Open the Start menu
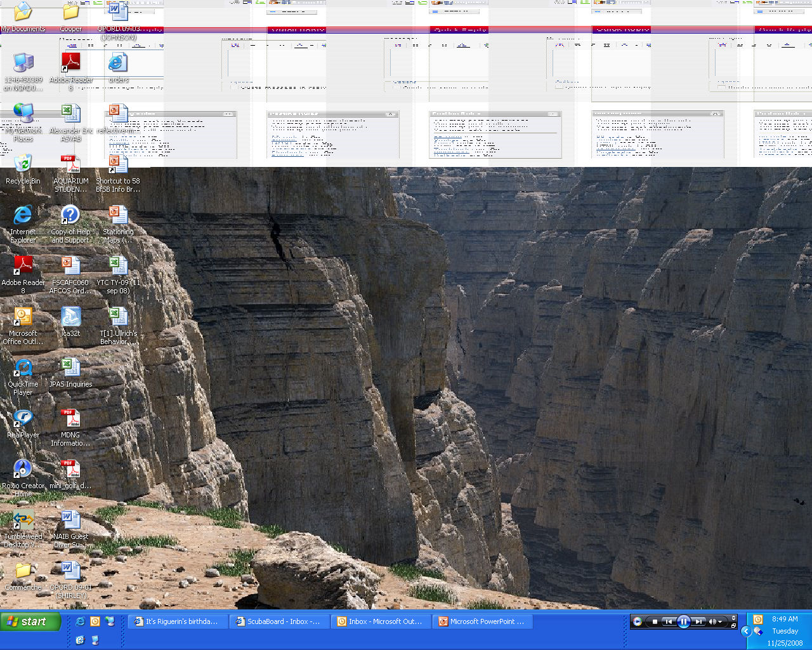 (x=30, y=621)
